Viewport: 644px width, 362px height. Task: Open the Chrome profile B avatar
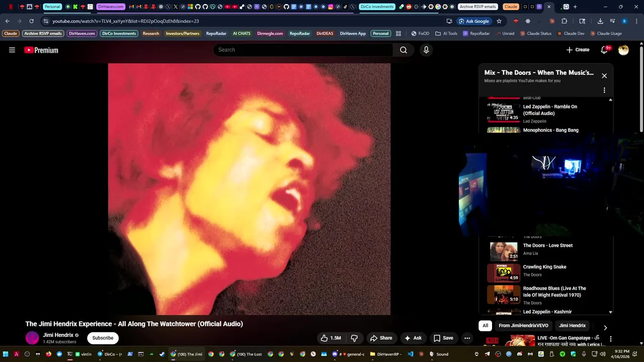(x=624, y=21)
